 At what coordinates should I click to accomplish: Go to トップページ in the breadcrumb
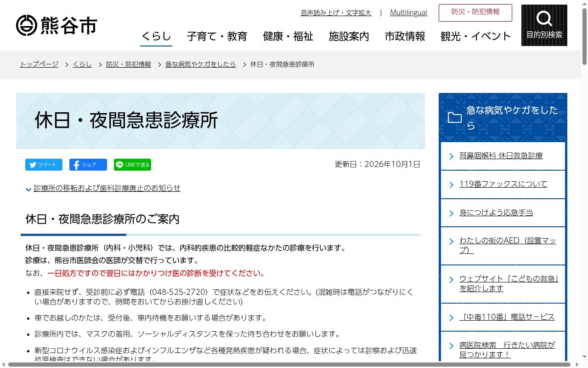pos(39,64)
